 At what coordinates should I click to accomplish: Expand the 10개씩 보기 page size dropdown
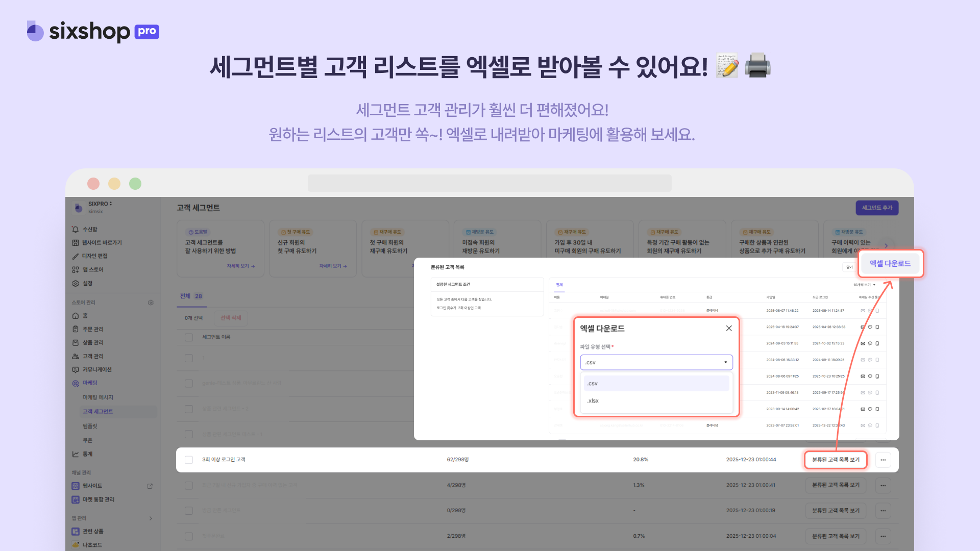pyautogui.click(x=864, y=285)
